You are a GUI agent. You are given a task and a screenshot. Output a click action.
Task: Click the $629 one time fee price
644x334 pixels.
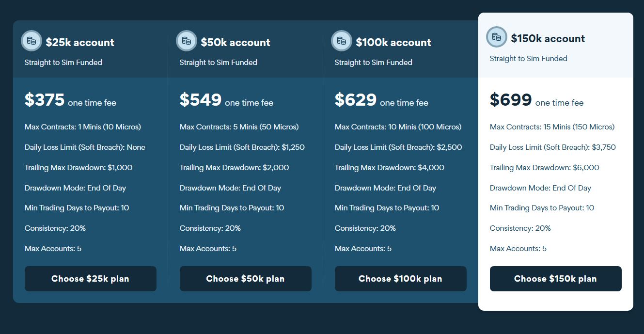382,100
